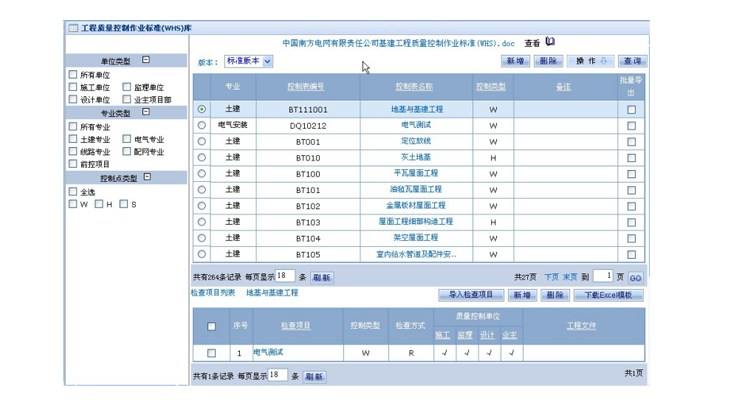The width and height of the screenshot is (730, 400).
Task: Sort by the 检查项目 column header
Action: 296,326
